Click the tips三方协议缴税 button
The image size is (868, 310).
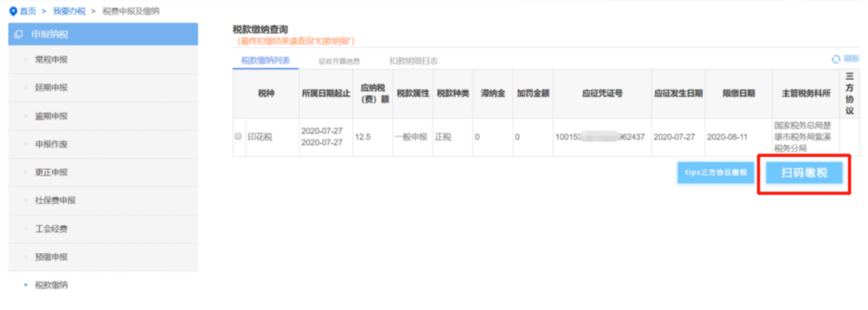716,173
